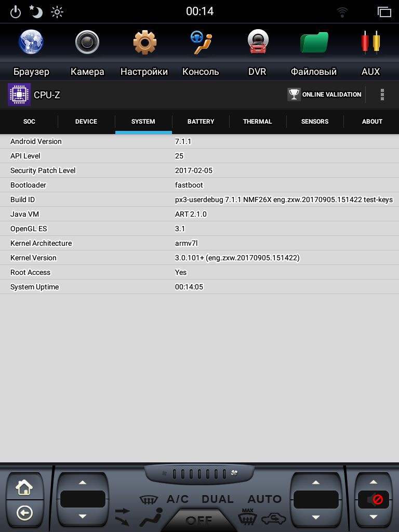Viewport: 399px width, 532px height.
Task: Launch the Камера app icon
Action: (x=87, y=42)
